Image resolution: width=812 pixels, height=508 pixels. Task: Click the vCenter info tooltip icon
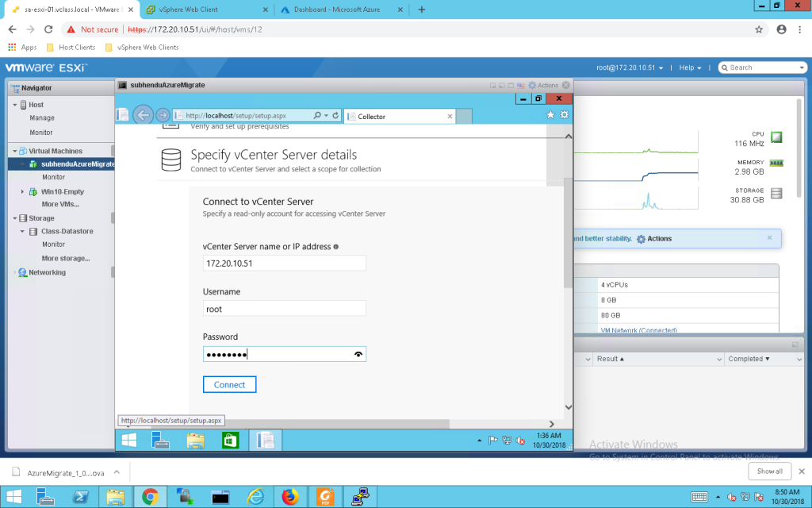coord(336,247)
